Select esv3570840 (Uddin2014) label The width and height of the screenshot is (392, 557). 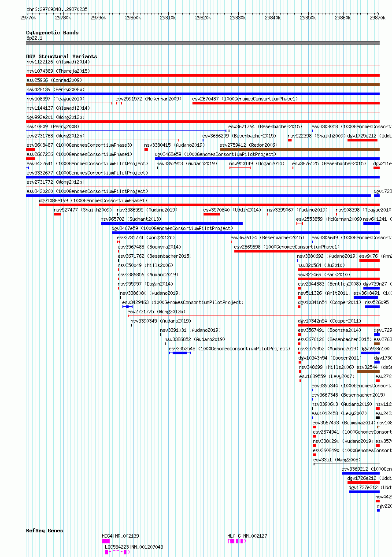tap(232, 210)
